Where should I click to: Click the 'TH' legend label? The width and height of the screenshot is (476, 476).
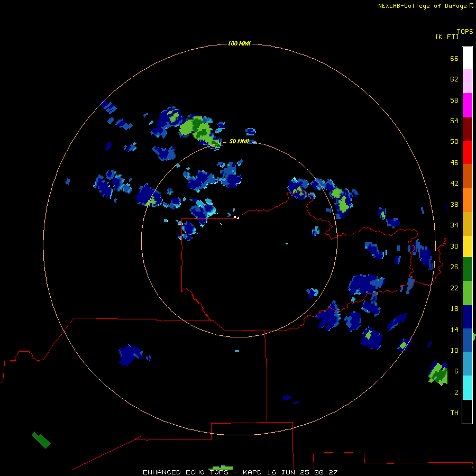454,413
